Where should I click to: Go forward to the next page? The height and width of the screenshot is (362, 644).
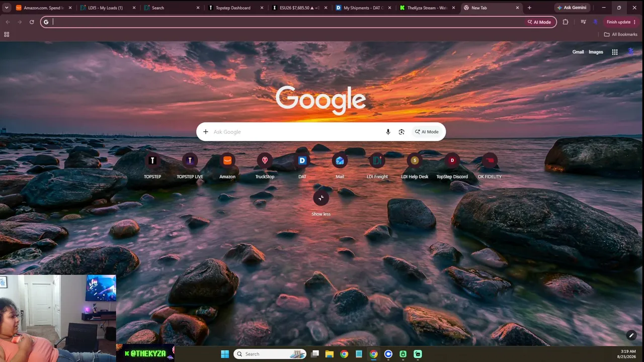point(20,22)
